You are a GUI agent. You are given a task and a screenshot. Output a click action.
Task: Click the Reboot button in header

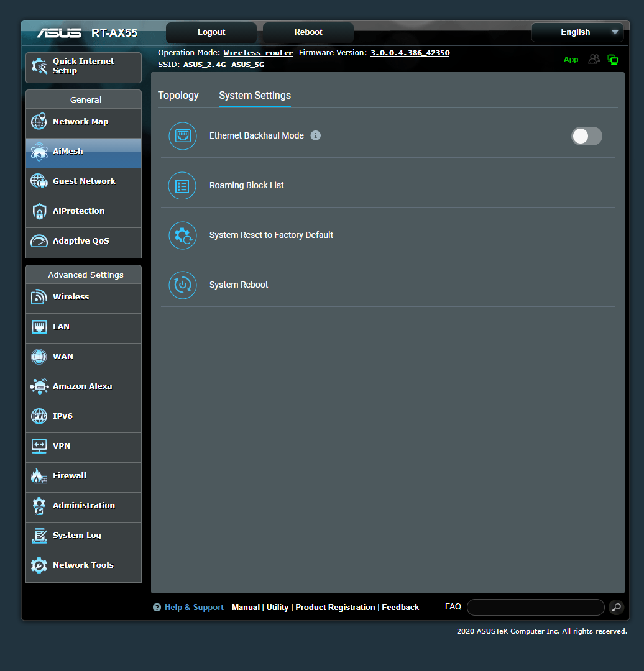(x=308, y=32)
